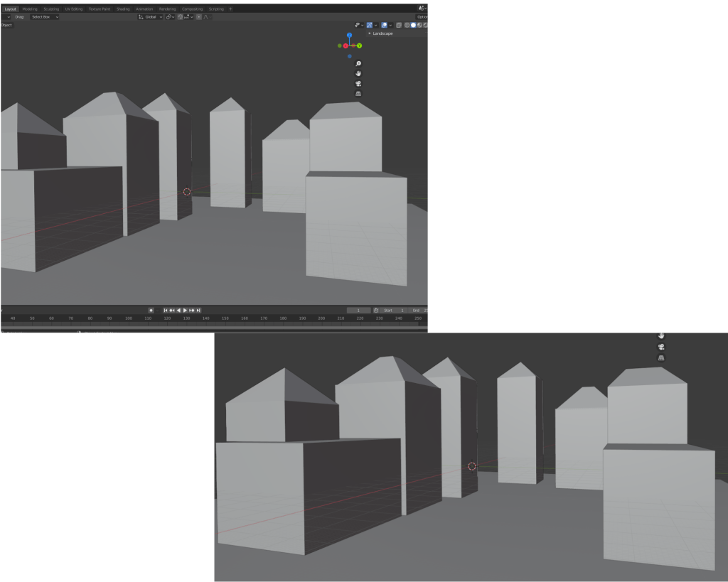This screenshot has height=582, width=728.
Task: Click the current frame number field
Action: point(358,310)
